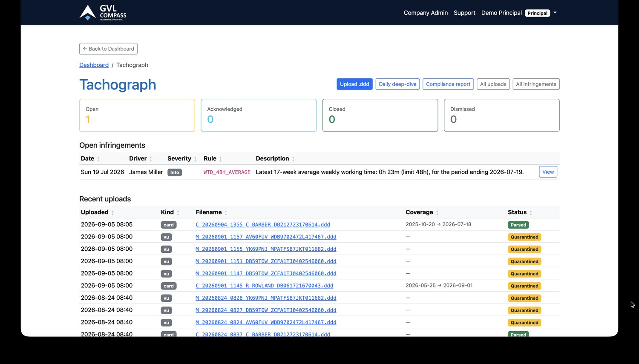
Task: Open file C_20260901_1145_R_ROWLAND_DB061721670043.ddd
Action: coord(264,286)
